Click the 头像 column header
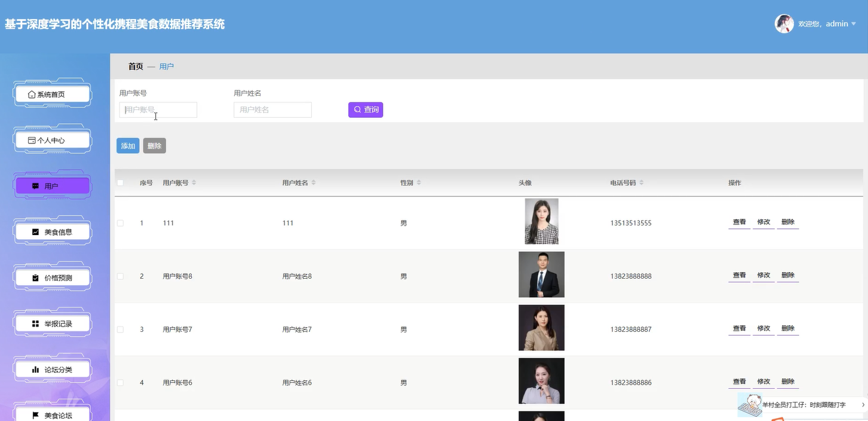The image size is (868, 421). [x=525, y=183]
